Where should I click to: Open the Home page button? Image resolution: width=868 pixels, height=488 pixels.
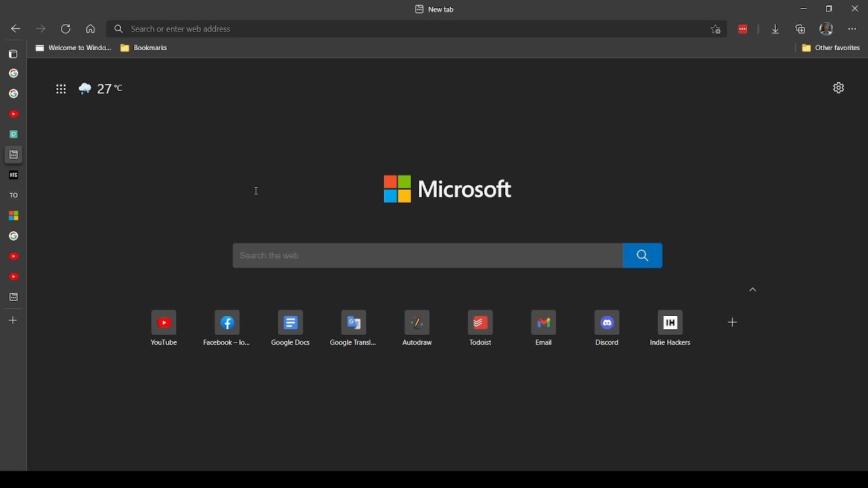click(90, 29)
